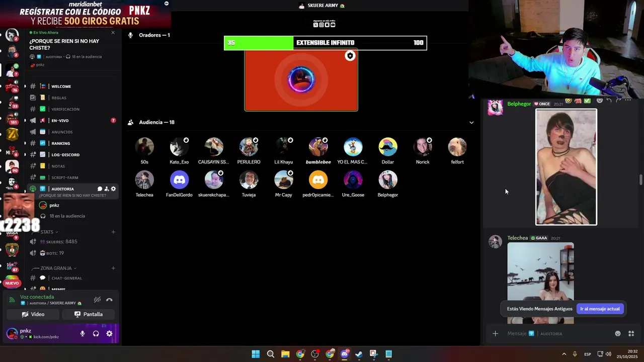Close the live stage banner
Screen dimensions: 644x362
coord(113,33)
